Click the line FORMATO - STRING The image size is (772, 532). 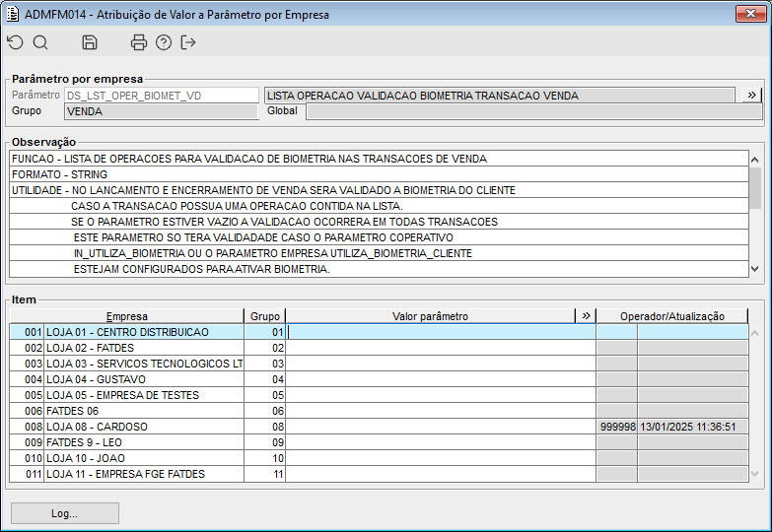click(380, 174)
